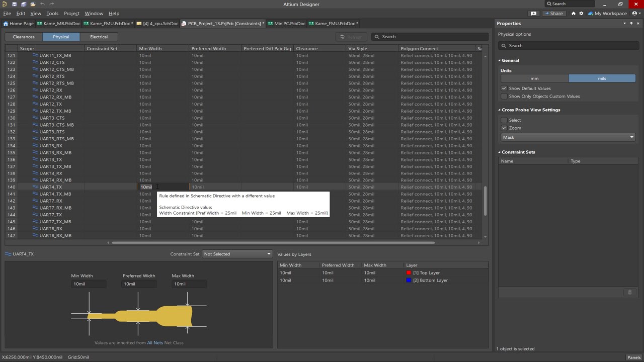Open the Mask dropdown
The image size is (644, 362).
pyautogui.click(x=568, y=137)
